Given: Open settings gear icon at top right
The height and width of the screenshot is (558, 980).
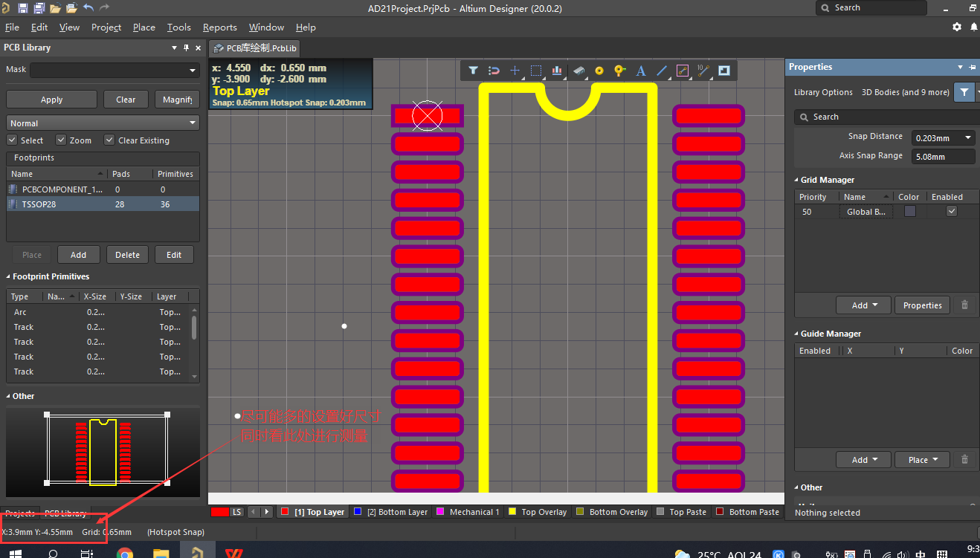Looking at the screenshot, I should coord(957,27).
